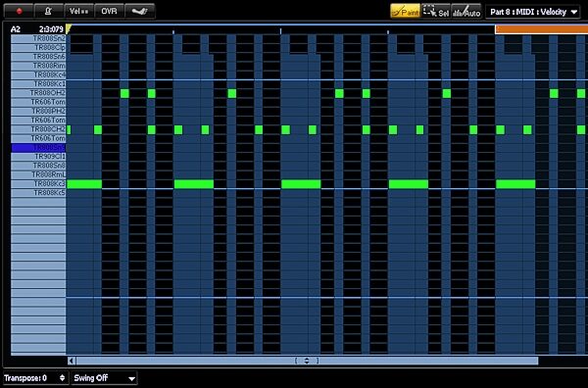Screen dimensions: 588x388
Task: Select the TR808Kc4 drum row
Action: pos(38,74)
